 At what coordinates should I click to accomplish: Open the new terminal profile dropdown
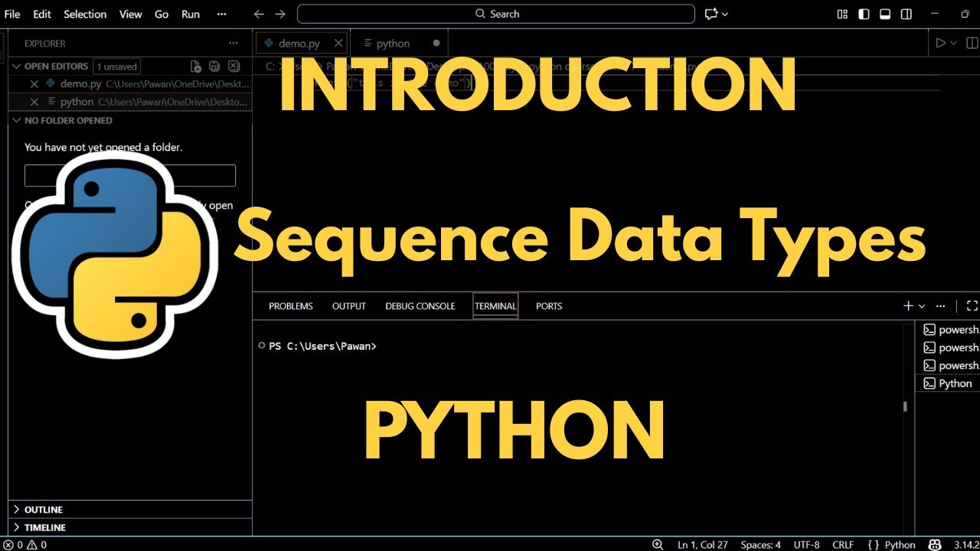coord(922,306)
